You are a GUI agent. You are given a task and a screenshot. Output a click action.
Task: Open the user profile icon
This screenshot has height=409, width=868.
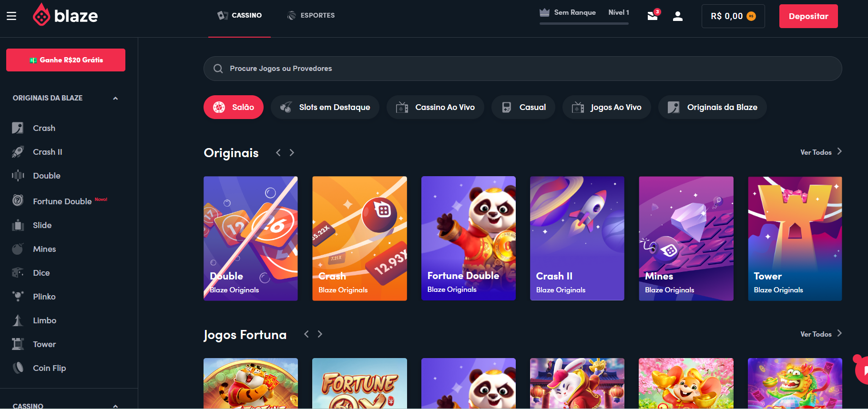(677, 16)
